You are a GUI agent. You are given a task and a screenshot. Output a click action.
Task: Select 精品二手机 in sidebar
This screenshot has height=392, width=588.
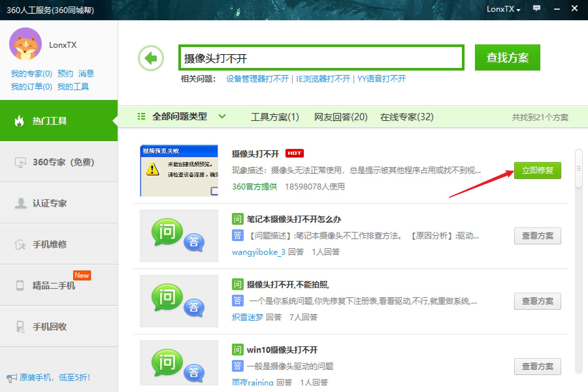tap(59, 286)
